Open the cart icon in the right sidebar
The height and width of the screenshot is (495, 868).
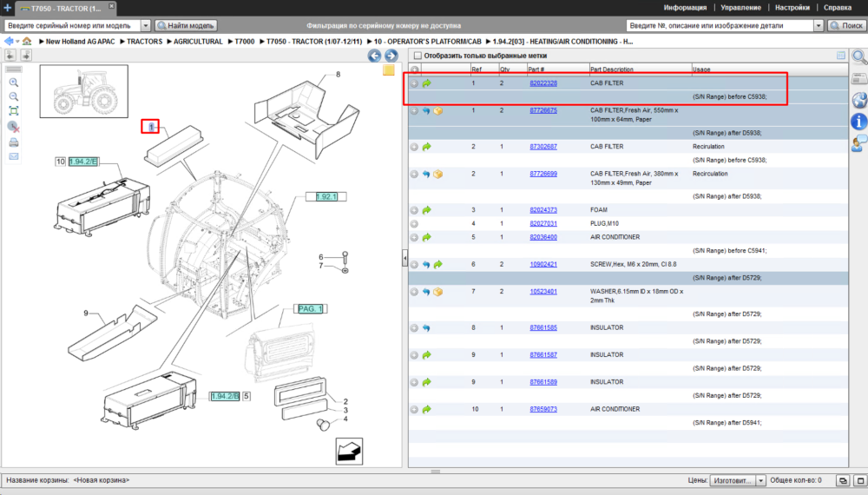(x=859, y=79)
